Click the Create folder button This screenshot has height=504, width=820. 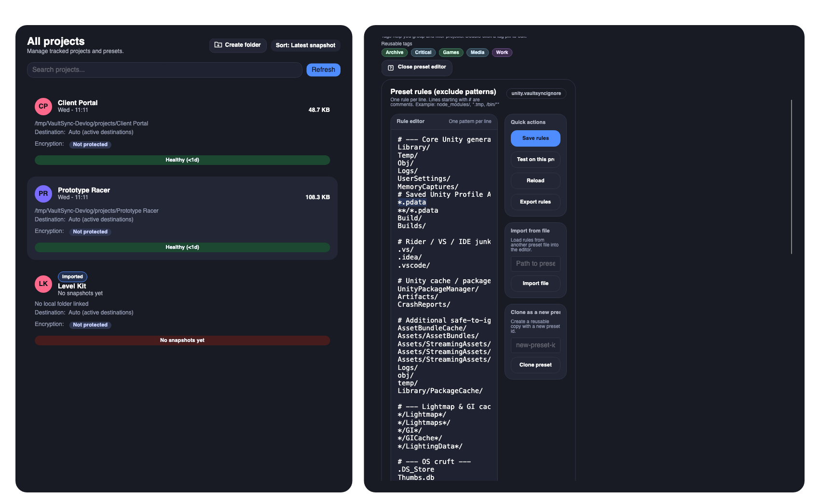(x=238, y=45)
